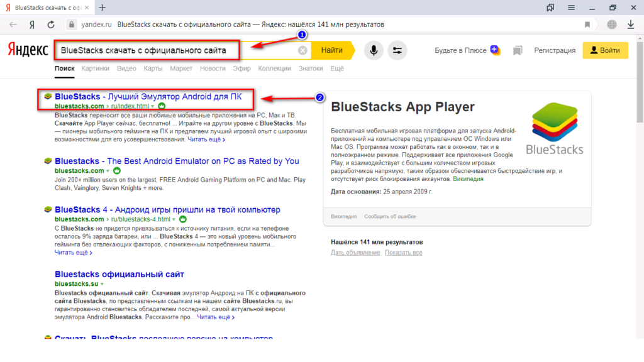Click ru/bluestacks-4.html URL path
The width and height of the screenshot is (644, 362).
tap(140, 219)
